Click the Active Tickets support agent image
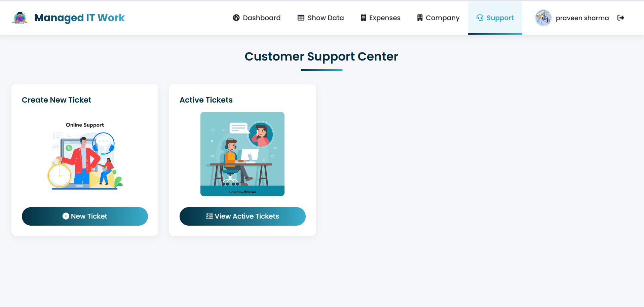The width and height of the screenshot is (644, 307). click(242, 154)
